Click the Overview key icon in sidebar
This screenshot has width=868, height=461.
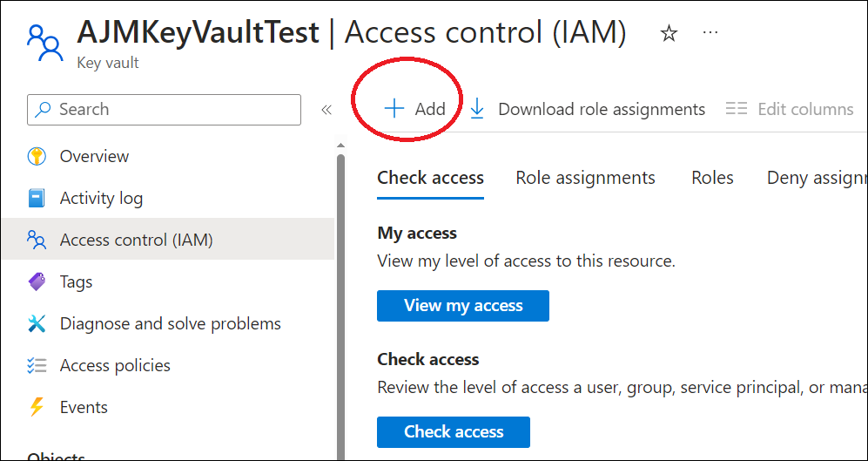37,157
